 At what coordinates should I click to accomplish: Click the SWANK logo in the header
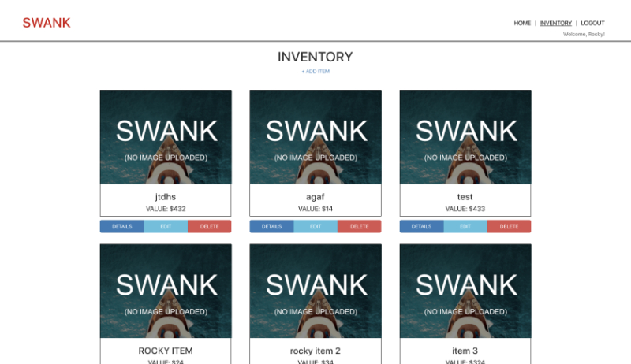point(47,23)
